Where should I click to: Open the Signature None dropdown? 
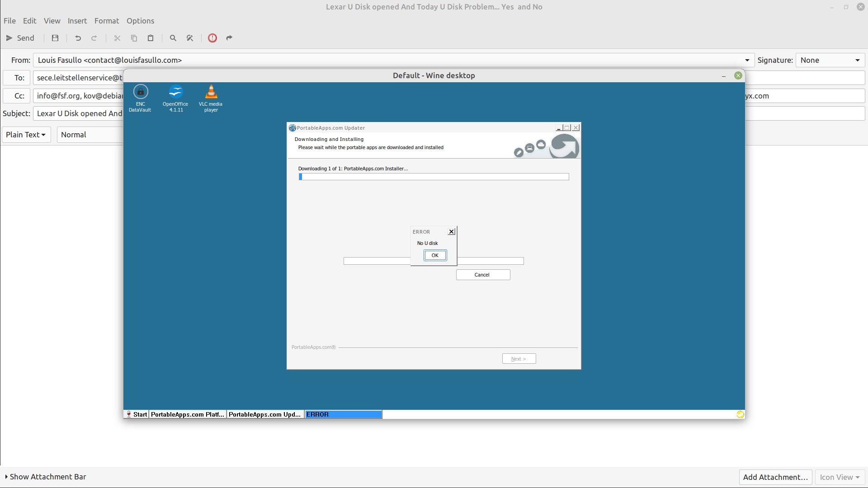point(830,60)
